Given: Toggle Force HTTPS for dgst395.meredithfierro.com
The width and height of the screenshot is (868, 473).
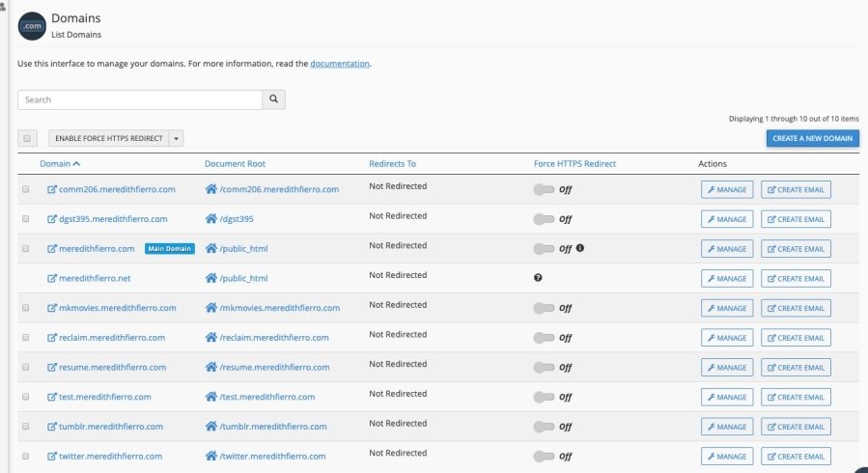Looking at the screenshot, I should 544,219.
